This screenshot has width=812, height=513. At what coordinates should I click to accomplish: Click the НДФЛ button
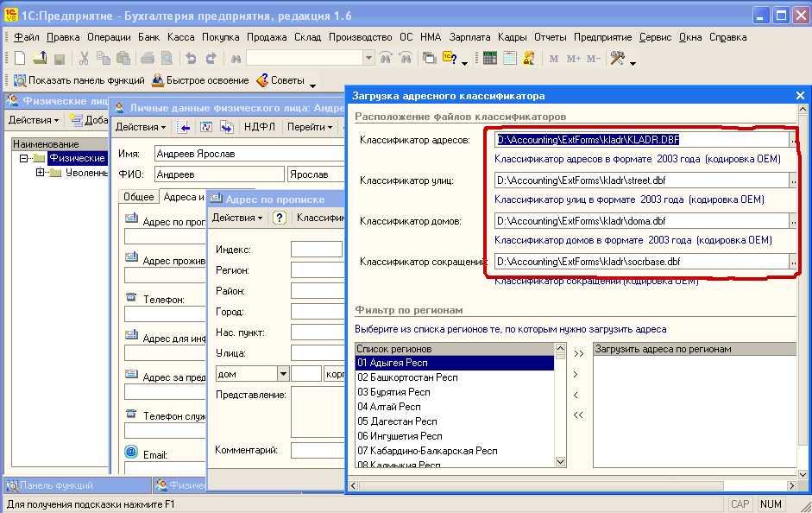pyautogui.click(x=259, y=127)
